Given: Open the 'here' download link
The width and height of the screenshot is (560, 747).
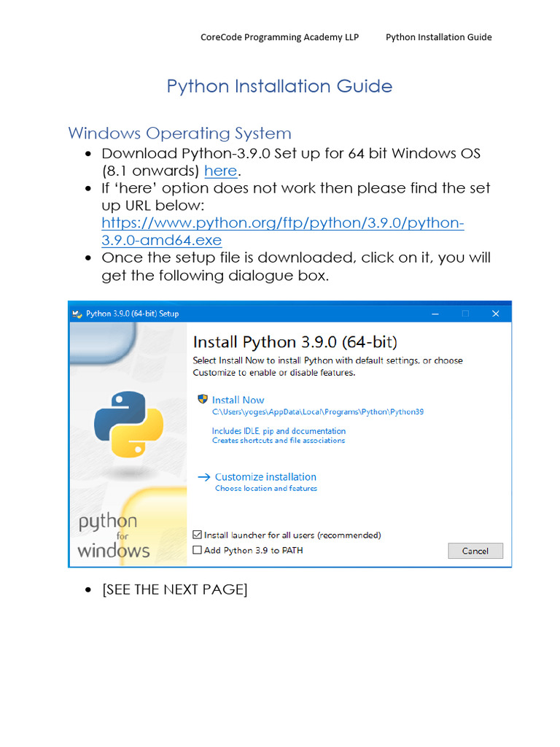Looking at the screenshot, I should click(x=220, y=171).
